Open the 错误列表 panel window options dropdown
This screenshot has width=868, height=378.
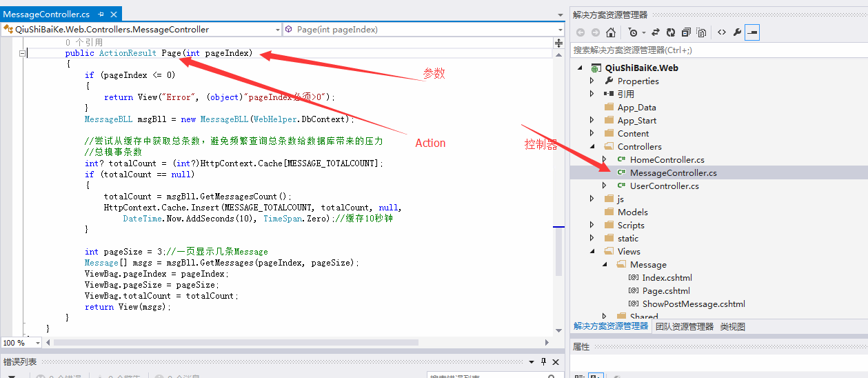(x=532, y=361)
